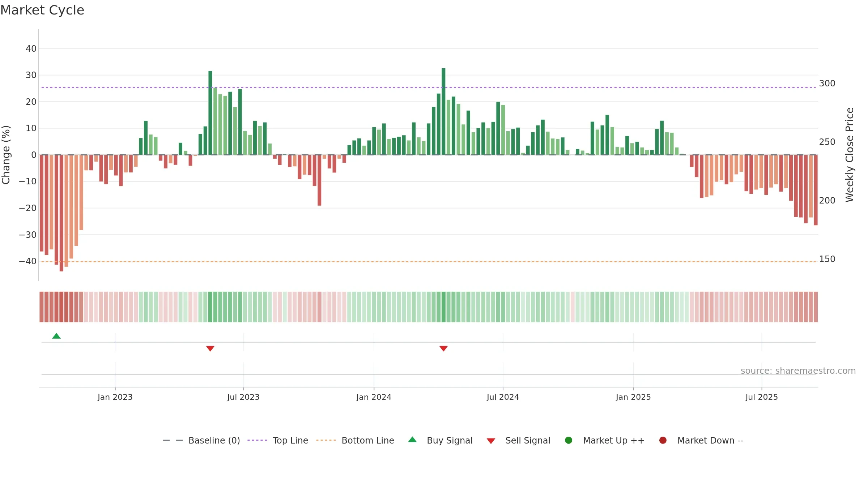Click the Change (%) axis title
This screenshot has width=868, height=488.
(6, 155)
